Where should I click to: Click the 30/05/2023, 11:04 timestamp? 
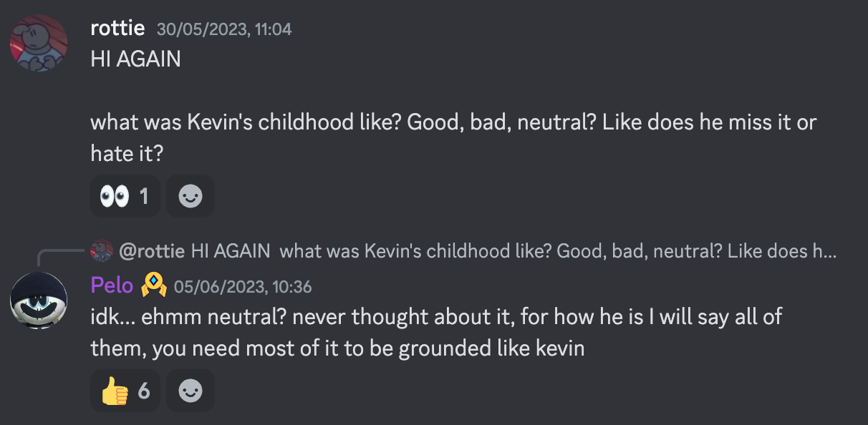tap(224, 29)
